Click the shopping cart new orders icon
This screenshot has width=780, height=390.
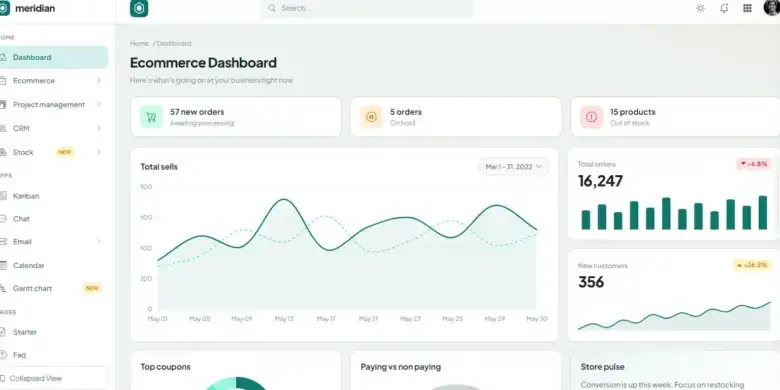coord(151,117)
